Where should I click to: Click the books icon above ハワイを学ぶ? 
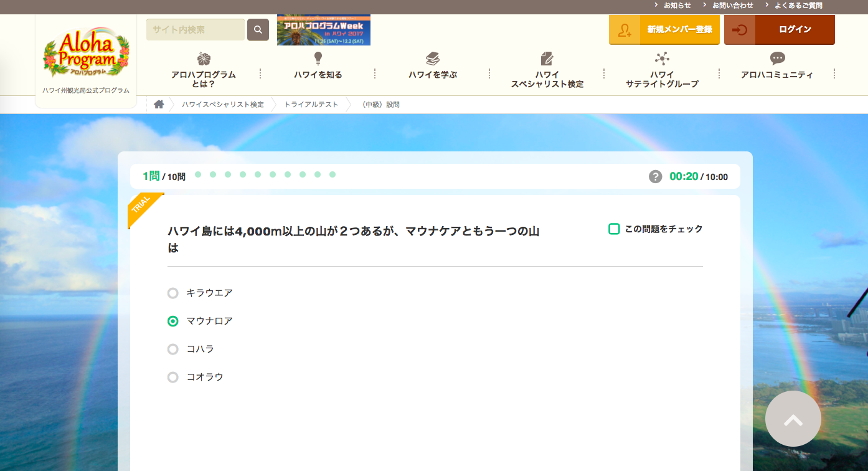tap(433, 59)
